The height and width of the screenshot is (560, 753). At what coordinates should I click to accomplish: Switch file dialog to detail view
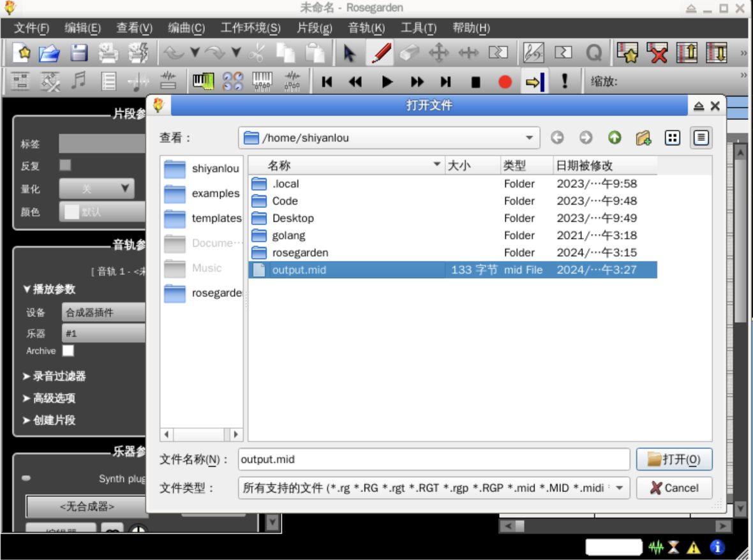point(701,138)
